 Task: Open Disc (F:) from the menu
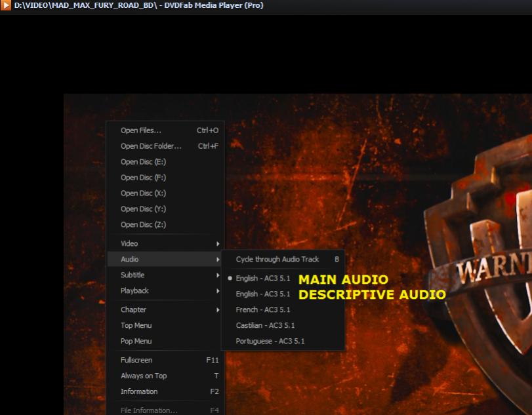pos(165,177)
